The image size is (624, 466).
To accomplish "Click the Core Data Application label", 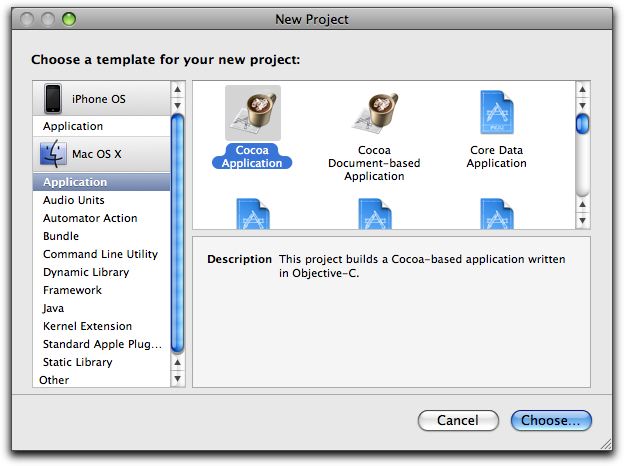I will tap(497, 156).
